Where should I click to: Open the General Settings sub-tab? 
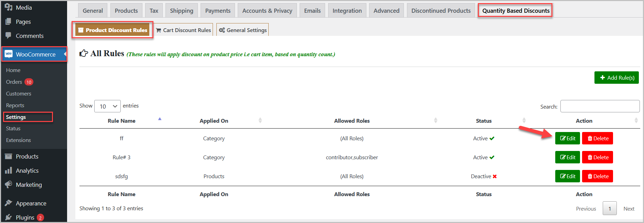pyautogui.click(x=243, y=30)
